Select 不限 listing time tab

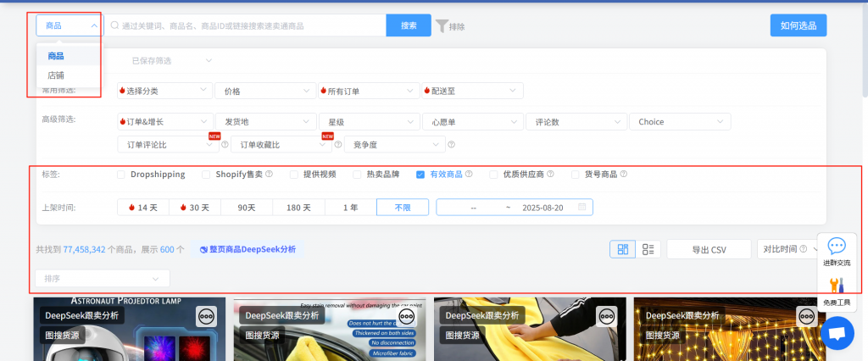(403, 208)
